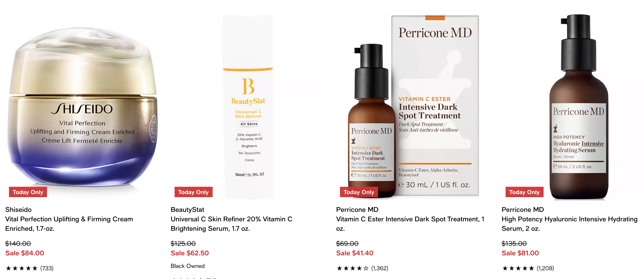Open High Potency Hyaluronic Intensive Hydrating Serum title
This screenshot has width=644, height=279.
570,224
